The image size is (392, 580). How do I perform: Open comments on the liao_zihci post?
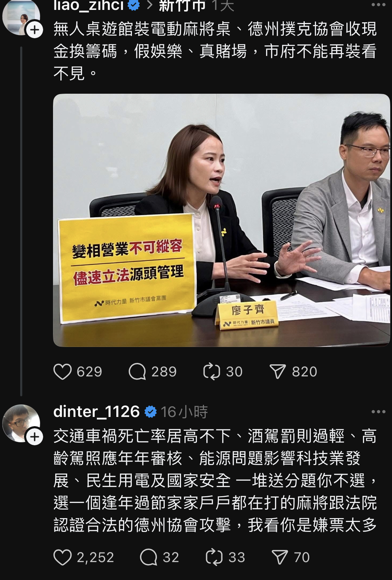click(137, 372)
